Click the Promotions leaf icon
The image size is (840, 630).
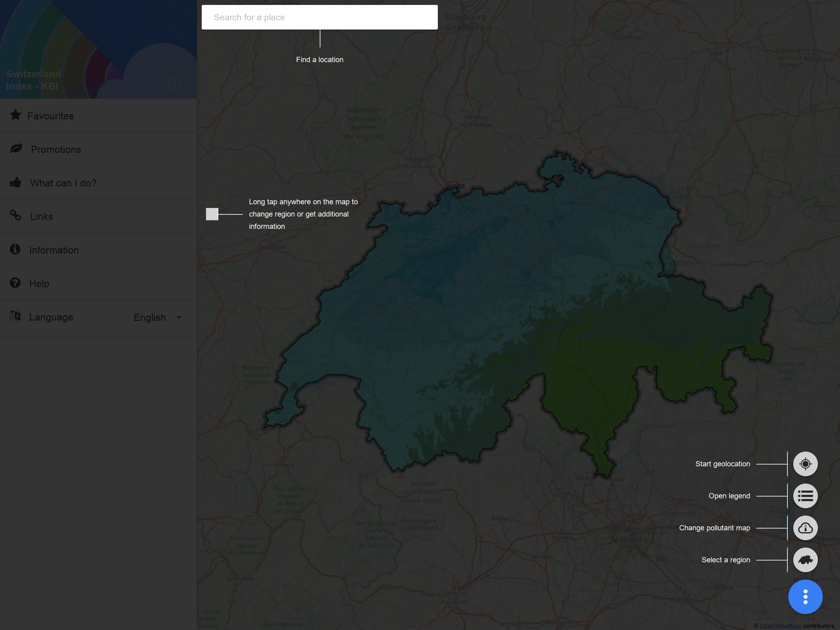(16, 149)
